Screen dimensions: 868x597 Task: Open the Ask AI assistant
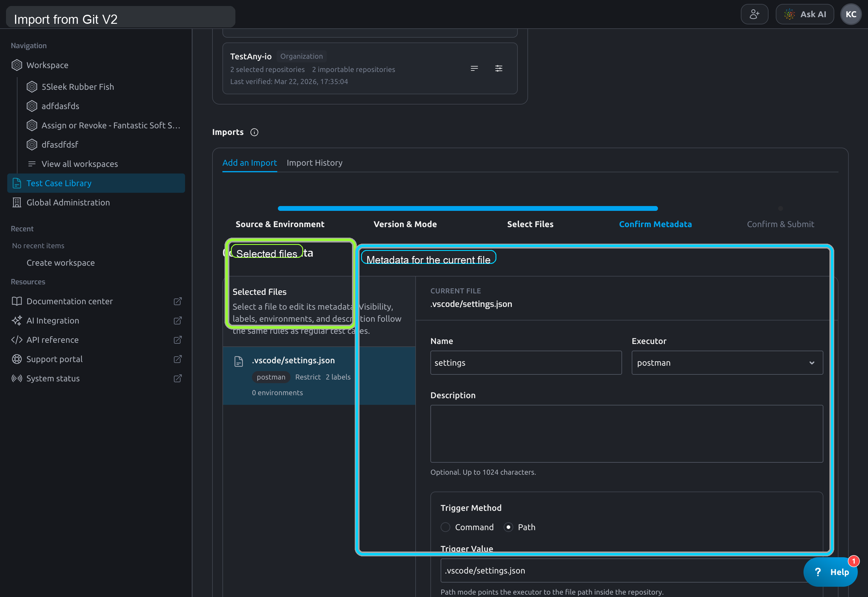tap(804, 14)
